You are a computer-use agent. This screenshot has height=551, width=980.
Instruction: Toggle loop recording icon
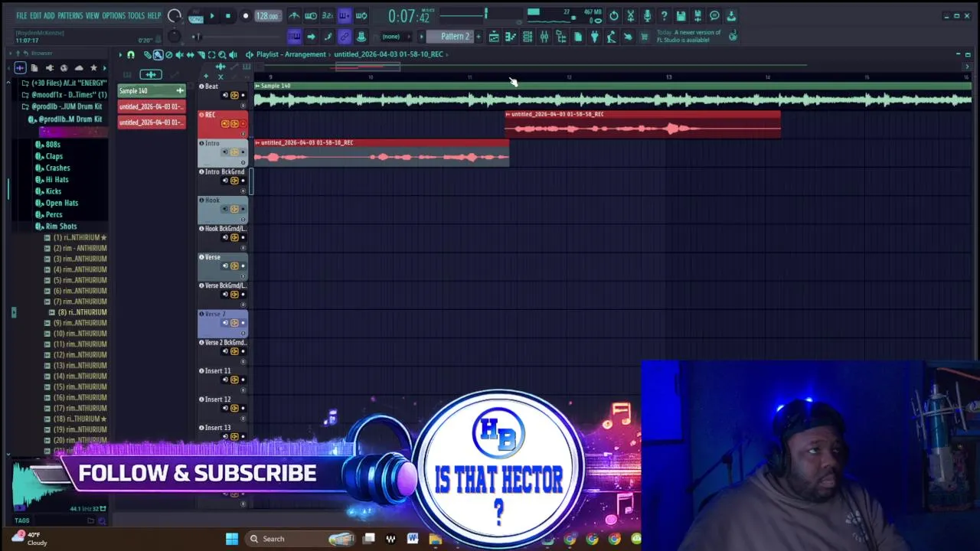click(361, 15)
